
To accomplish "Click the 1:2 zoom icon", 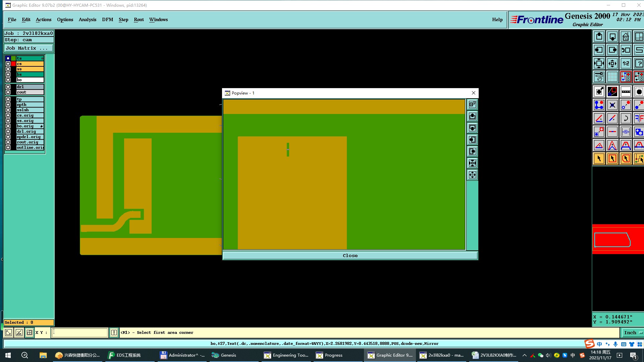I will click(626, 63).
